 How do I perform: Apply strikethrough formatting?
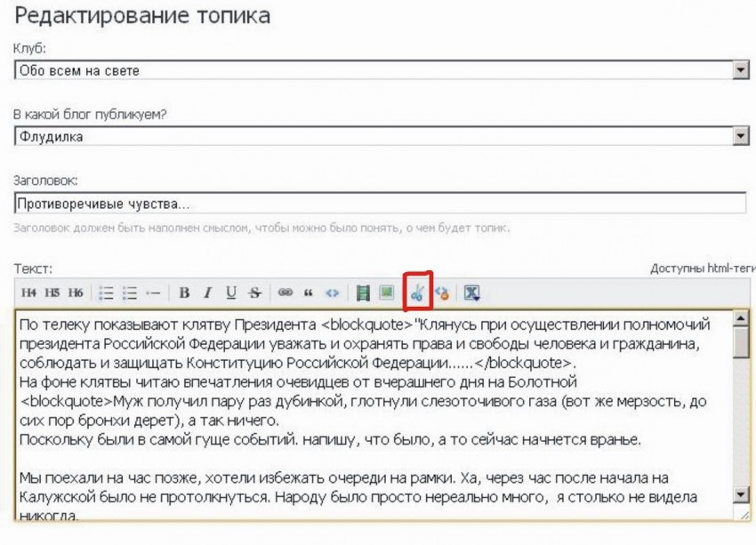tap(255, 292)
